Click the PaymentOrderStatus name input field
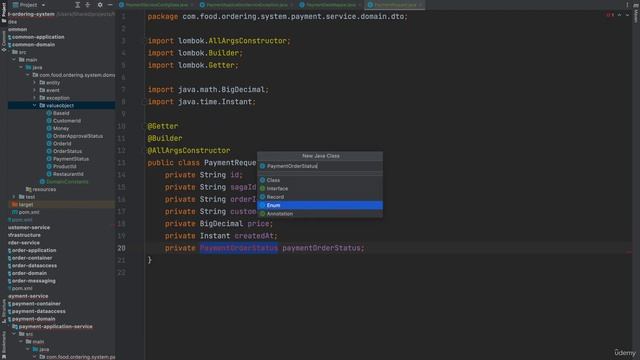The height and width of the screenshot is (360, 640). pyautogui.click(x=320, y=166)
